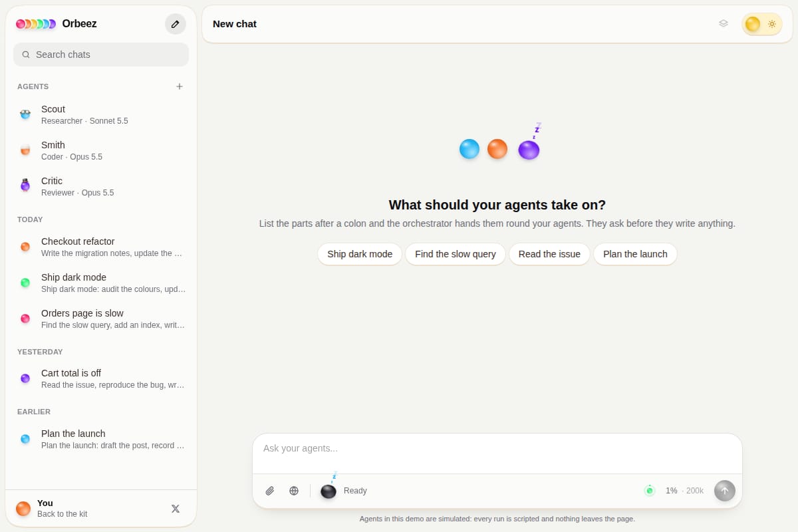Click the sun icon in theme switch
Viewport: 798px width, 532px height.
pos(772,24)
